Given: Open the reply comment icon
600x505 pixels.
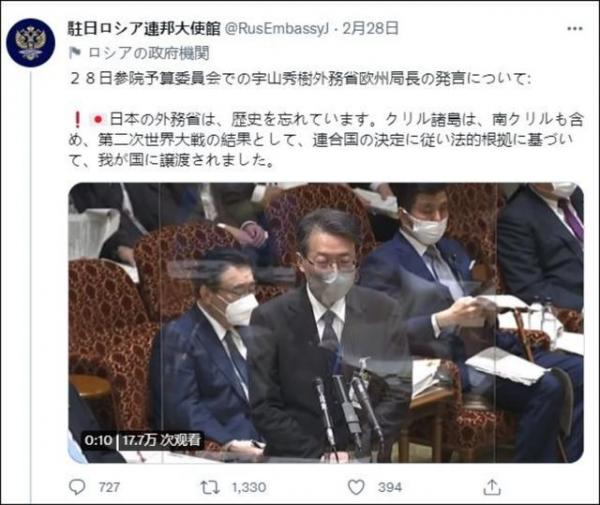Looking at the screenshot, I should [77, 487].
